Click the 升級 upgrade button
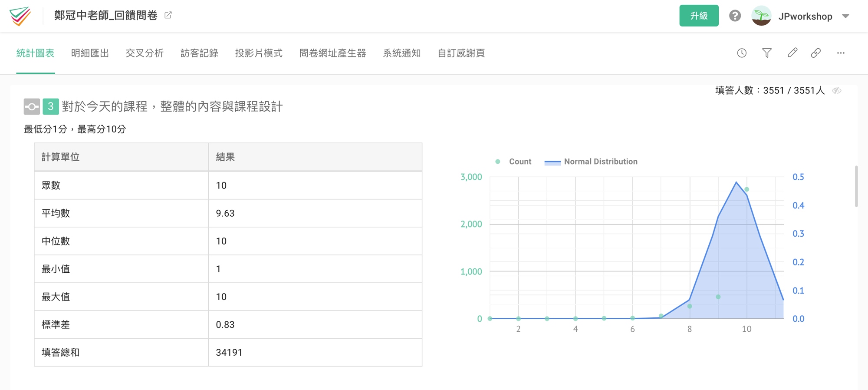The image size is (868, 390). pyautogui.click(x=699, y=16)
